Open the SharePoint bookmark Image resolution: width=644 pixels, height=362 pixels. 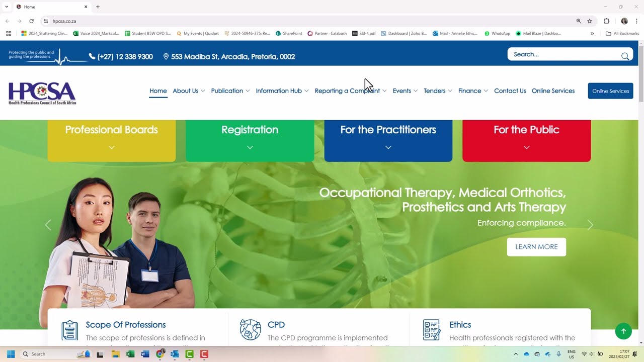point(289,34)
